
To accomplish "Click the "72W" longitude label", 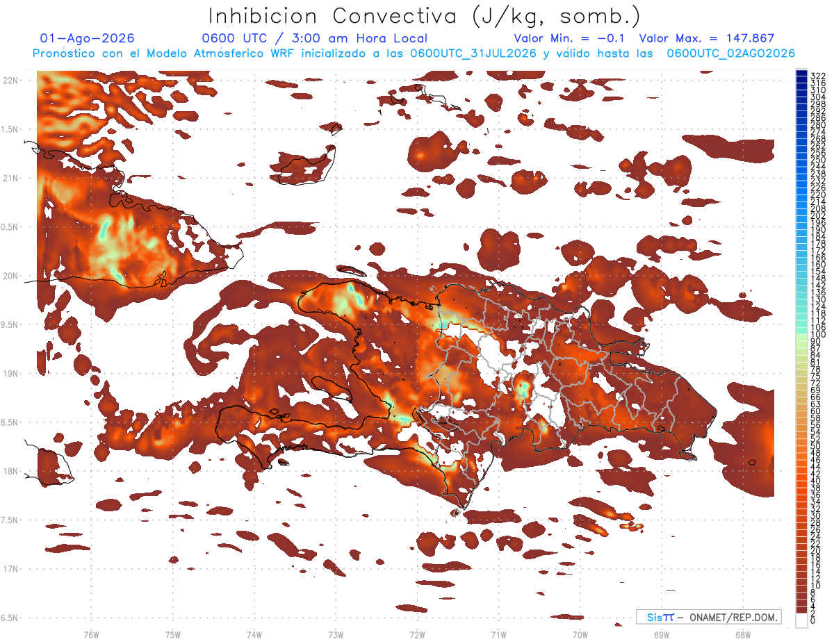I will 417,634.
